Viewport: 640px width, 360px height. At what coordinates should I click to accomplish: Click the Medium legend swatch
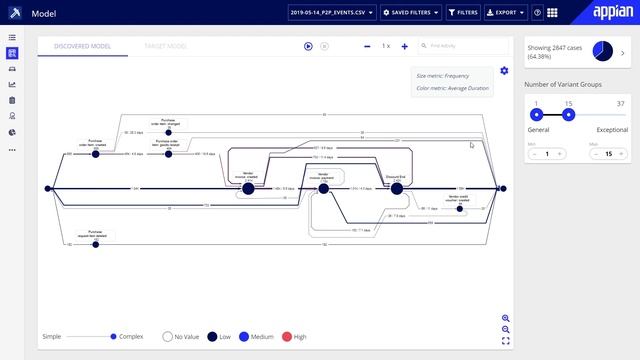[x=244, y=337]
